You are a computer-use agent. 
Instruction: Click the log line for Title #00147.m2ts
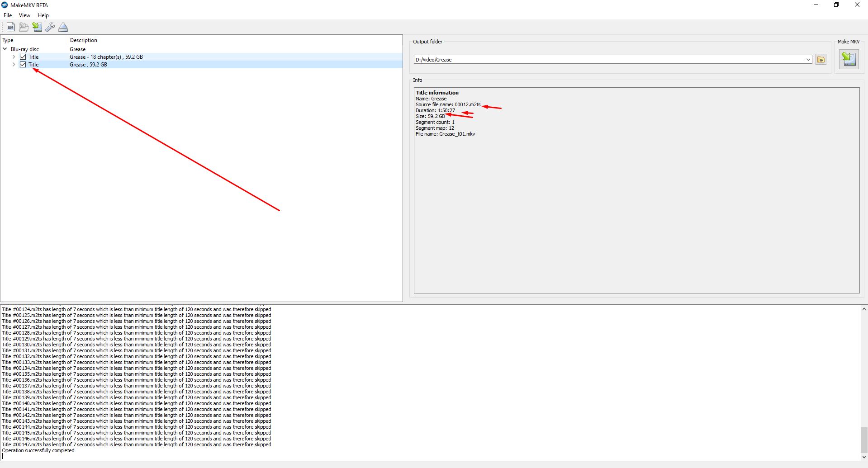point(137,444)
